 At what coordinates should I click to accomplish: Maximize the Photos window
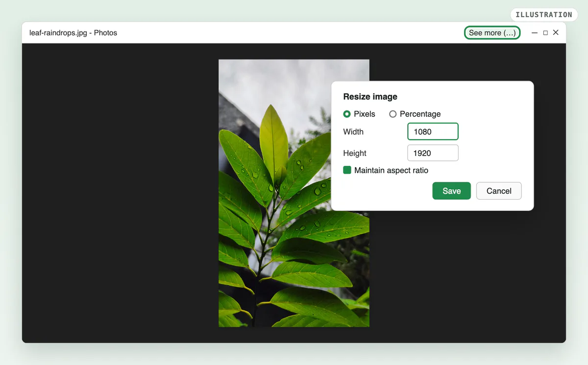[545, 33]
